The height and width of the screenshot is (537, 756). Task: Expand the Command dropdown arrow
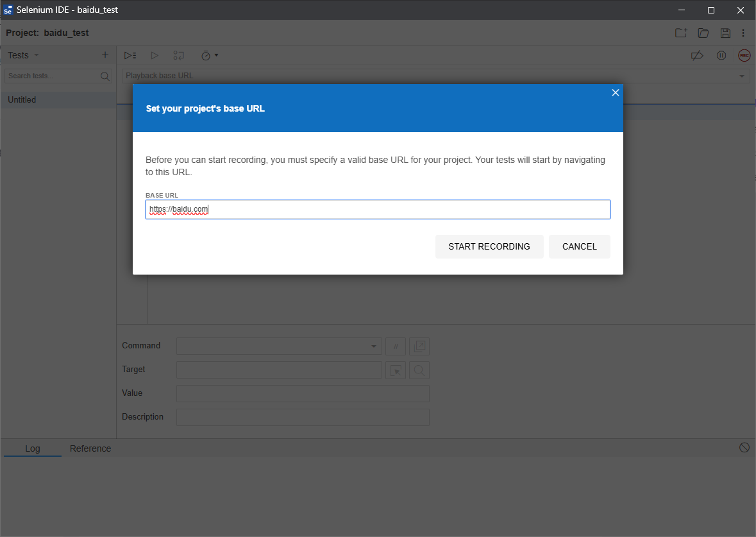(374, 346)
